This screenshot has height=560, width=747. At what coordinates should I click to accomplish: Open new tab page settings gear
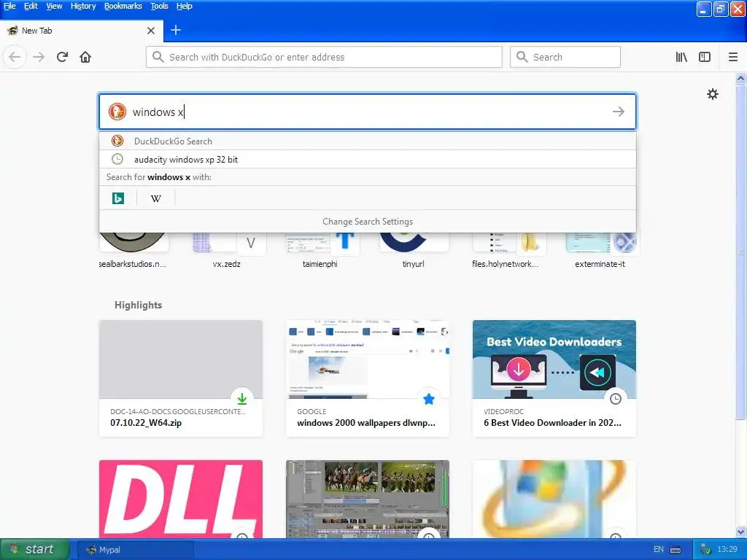712,94
